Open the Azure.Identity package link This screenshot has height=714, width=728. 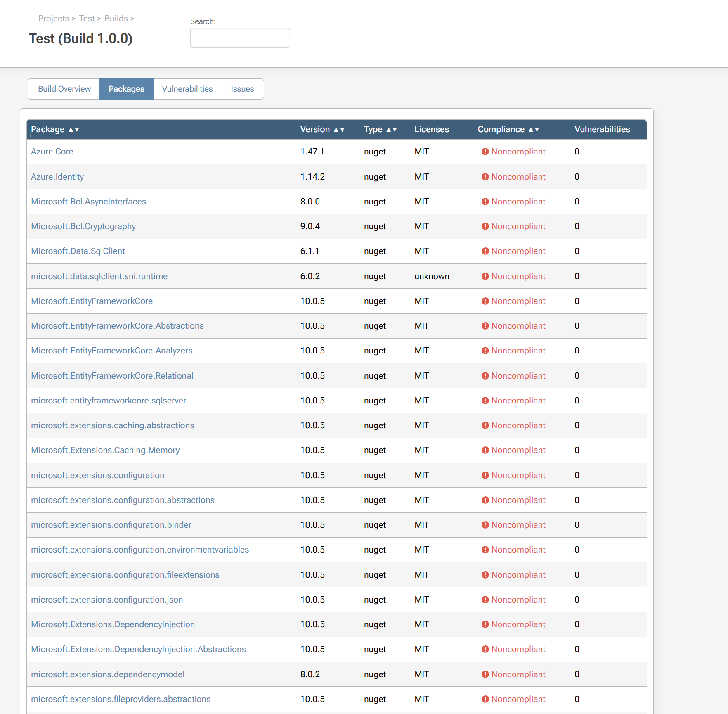point(57,177)
